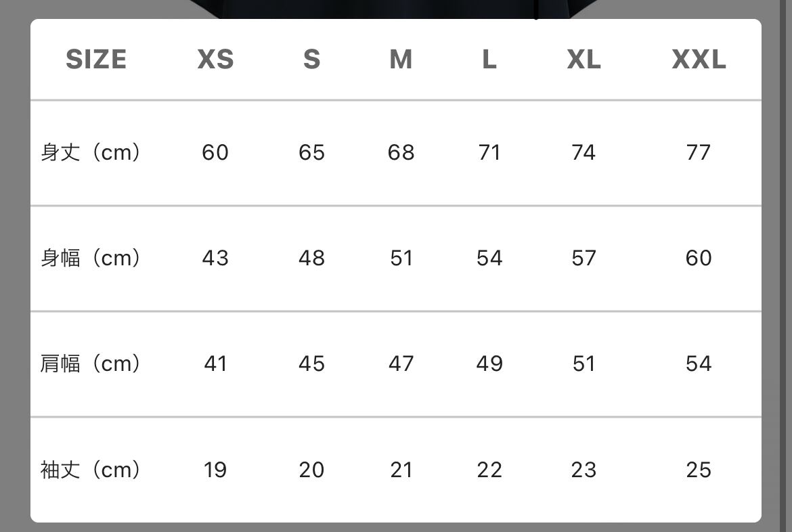This screenshot has width=792, height=532.
Task: Click the 身幅（cm）row label
Action: (x=91, y=258)
